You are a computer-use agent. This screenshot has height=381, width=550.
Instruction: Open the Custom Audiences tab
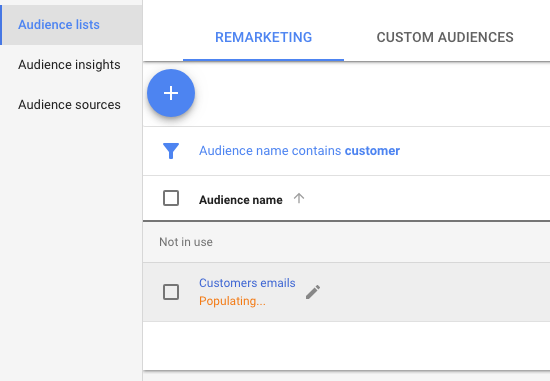tap(445, 37)
